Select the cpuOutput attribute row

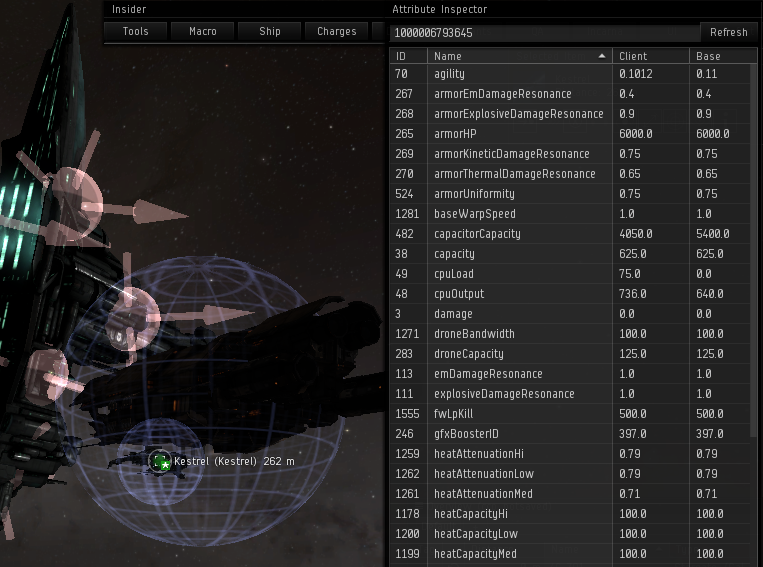(570, 293)
